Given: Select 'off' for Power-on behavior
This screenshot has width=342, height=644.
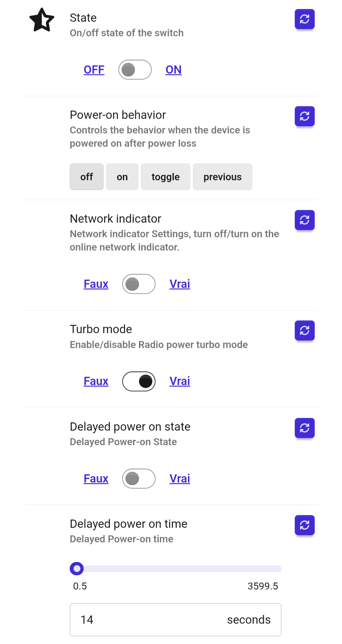Looking at the screenshot, I should pyautogui.click(x=86, y=177).
